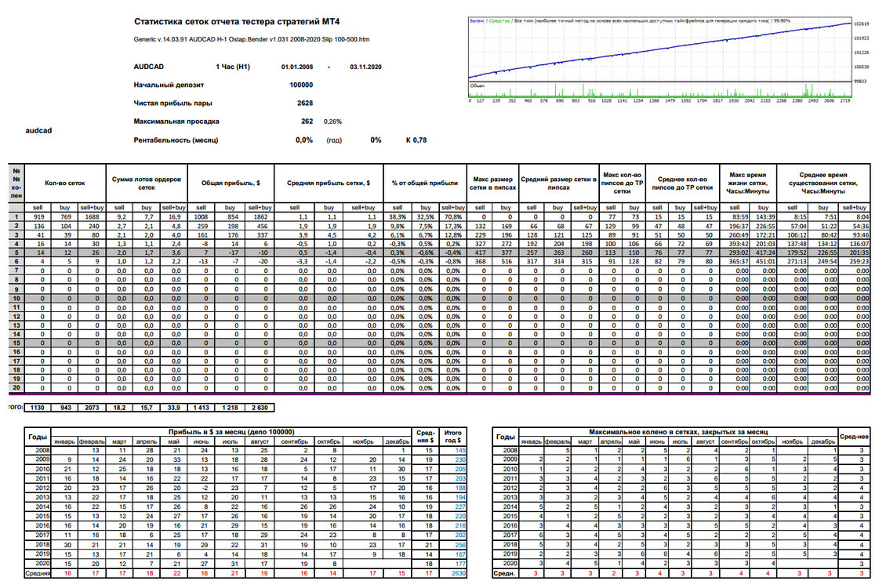This screenshot has width=879, height=588.
Task: Select totals cell '2073'
Action: [92, 408]
